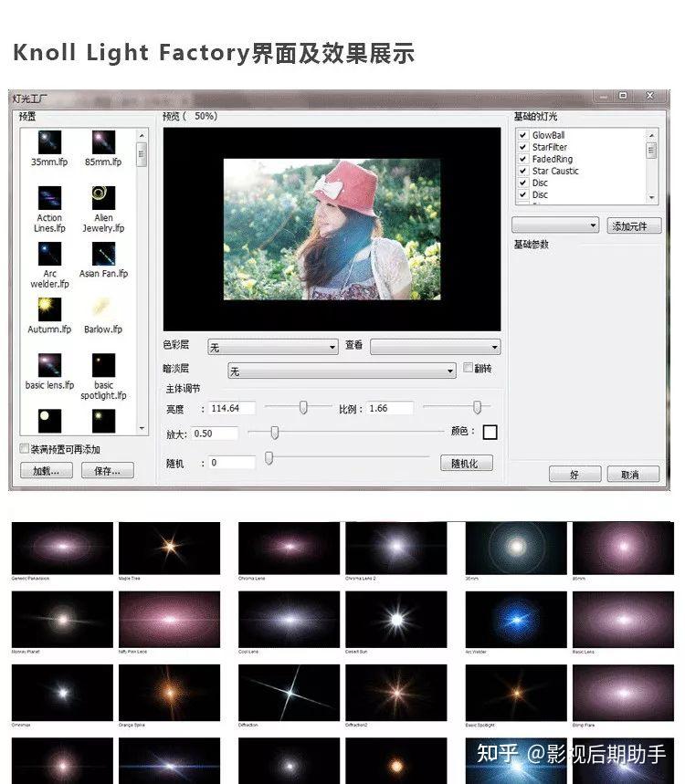Click the Generic Panavision flare sample
685x784 pixels.
coord(62,548)
